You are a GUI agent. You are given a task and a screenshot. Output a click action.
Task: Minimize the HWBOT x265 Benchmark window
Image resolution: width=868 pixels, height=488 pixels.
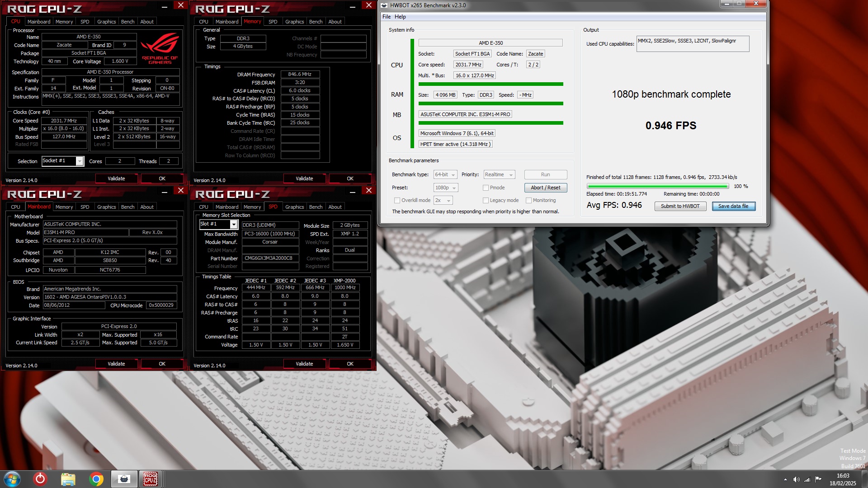[x=726, y=4]
